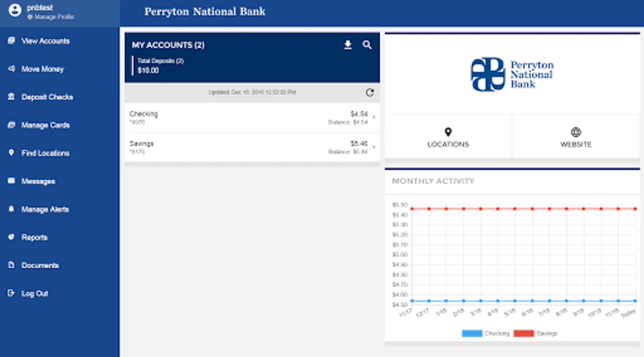Open Deposit Checks section

click(47, 97)
